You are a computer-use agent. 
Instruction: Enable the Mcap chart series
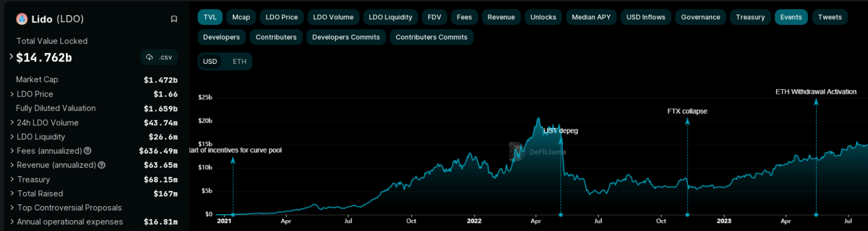point(241,17)
